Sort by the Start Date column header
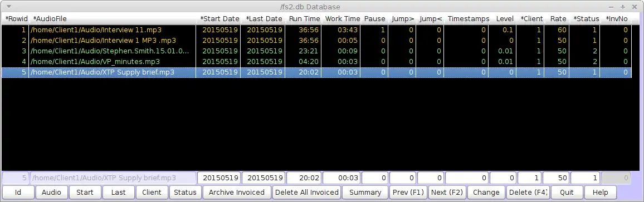The width and height of the screenshot is (644, 202). pyautogui.click(x=219, y=19)
